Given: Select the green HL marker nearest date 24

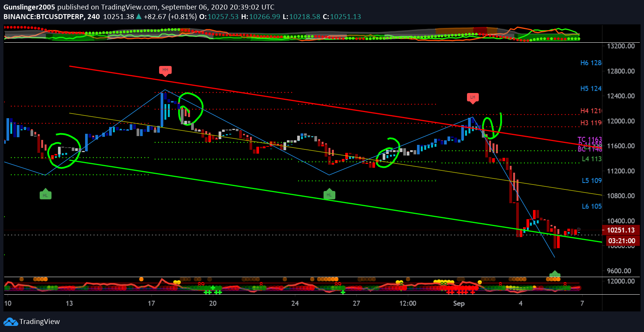Looking at the screenshot, I should [329, 194].
